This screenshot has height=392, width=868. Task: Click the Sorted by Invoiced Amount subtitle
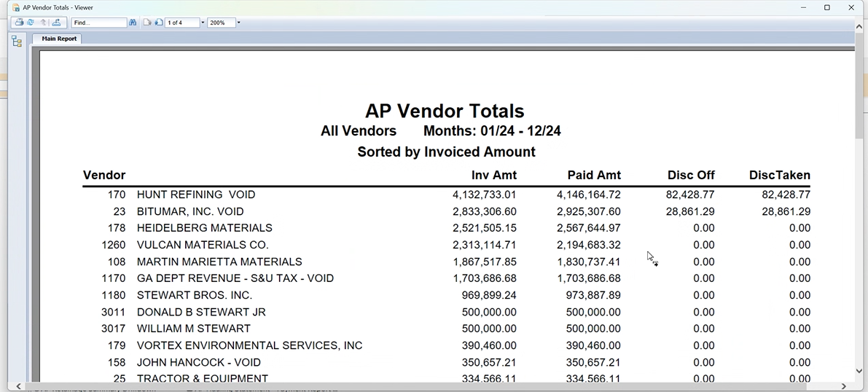coord(446,152)
